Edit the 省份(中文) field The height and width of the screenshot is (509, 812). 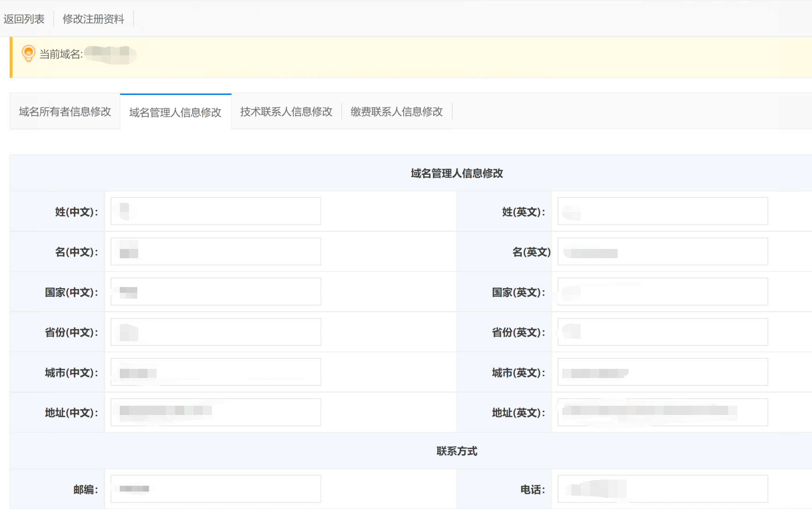pyautogui.click(x=216, y=331)
